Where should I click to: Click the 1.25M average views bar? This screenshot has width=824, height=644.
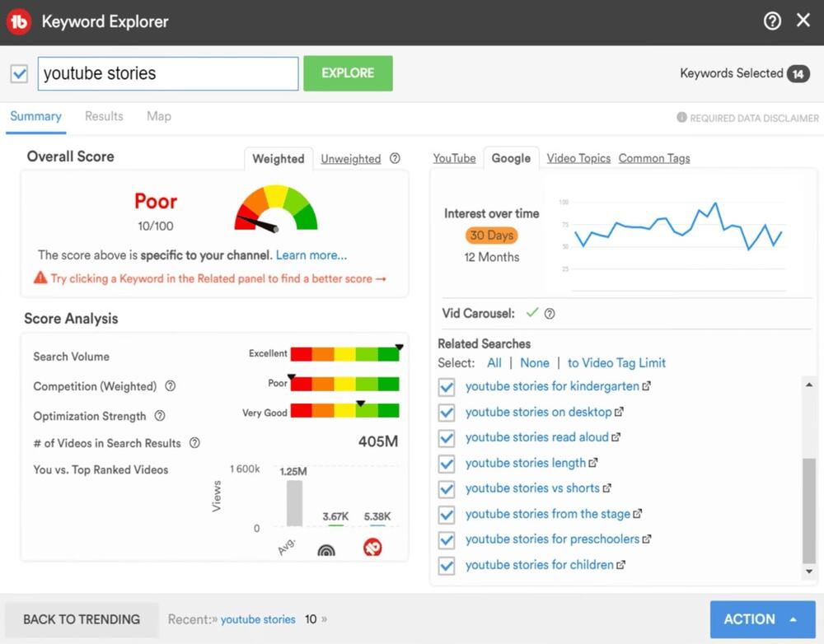click(x=294, y=502)
